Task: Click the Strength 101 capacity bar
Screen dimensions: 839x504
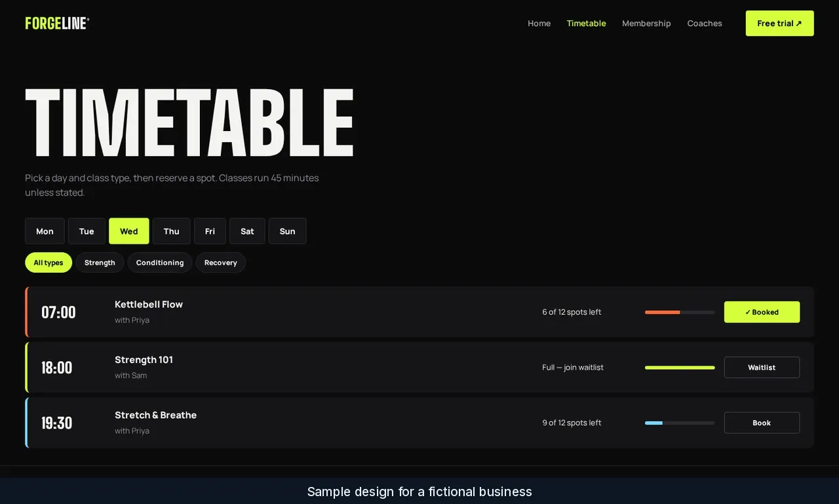Action: pyautogui.click(x=680, y=368)
